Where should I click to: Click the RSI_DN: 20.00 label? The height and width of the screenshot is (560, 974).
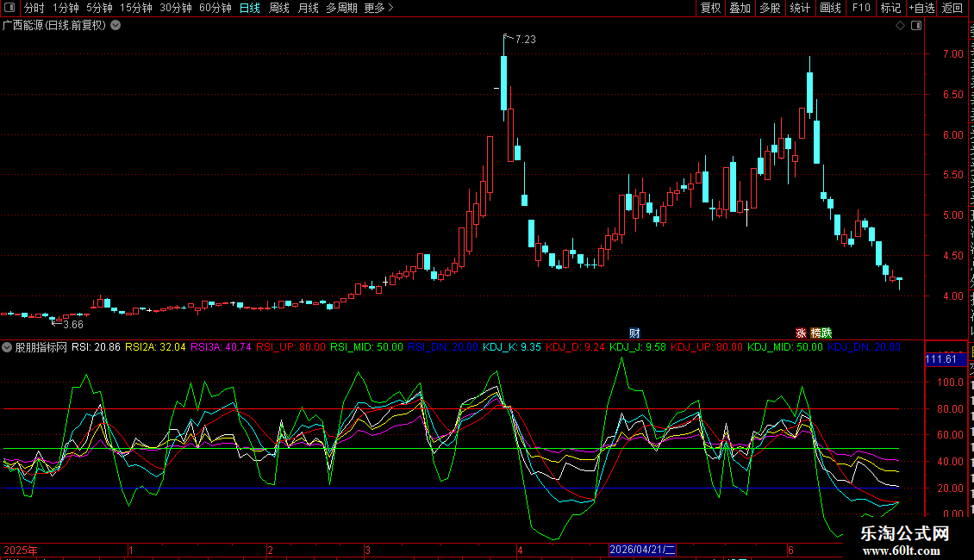(x=443, y=347)
